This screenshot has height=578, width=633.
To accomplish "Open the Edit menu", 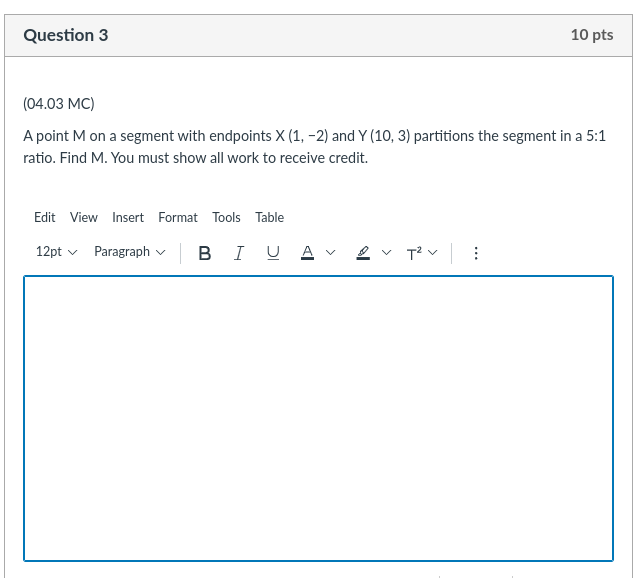I will (44, 218).
